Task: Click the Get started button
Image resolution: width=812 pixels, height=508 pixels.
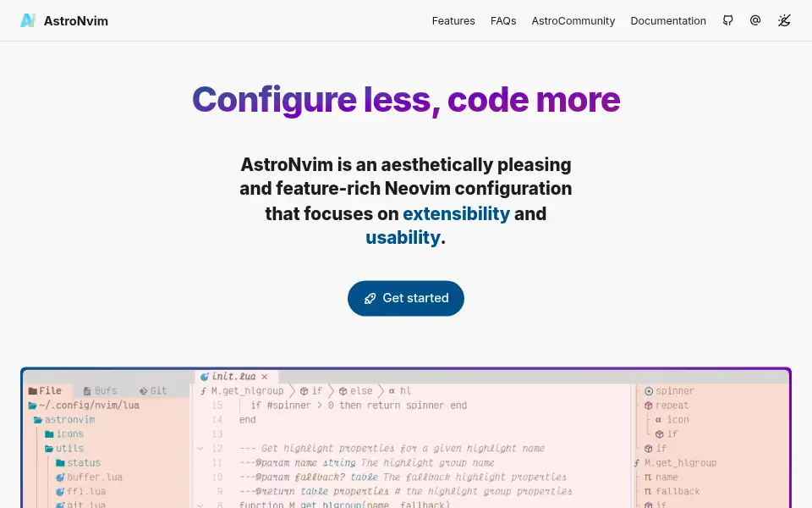Action: click(x=405, y=298)
